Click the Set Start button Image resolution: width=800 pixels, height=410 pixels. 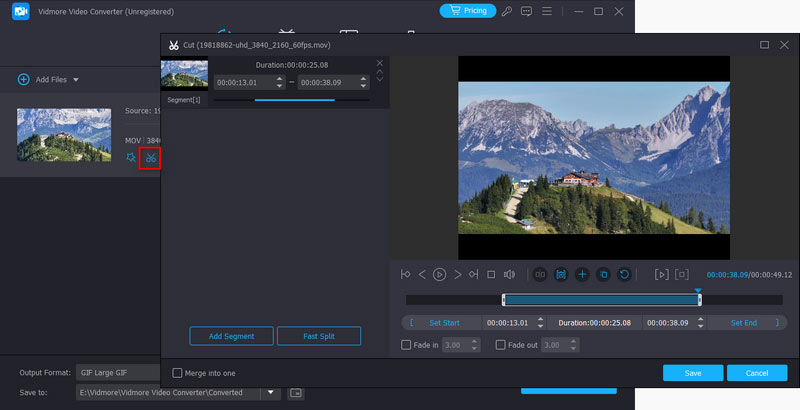click(x=444, y=323)
